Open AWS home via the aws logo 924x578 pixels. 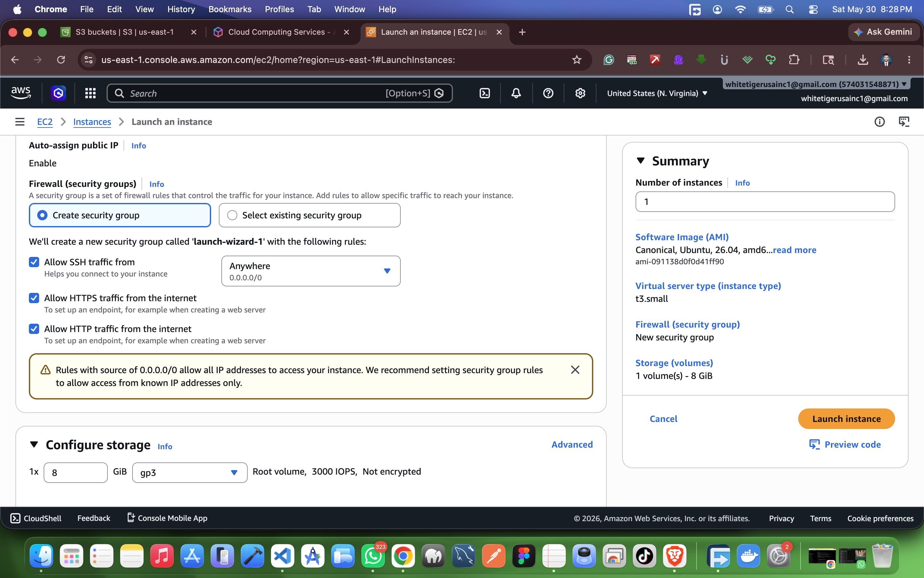(21, 93)
